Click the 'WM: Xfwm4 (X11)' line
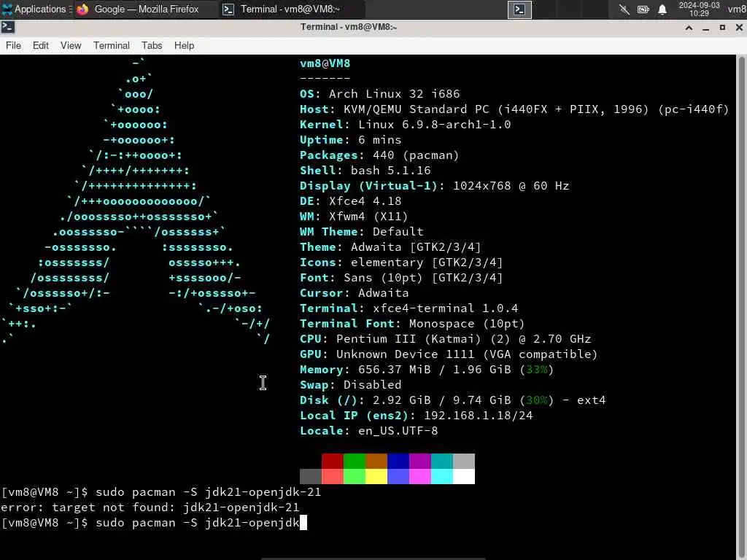Viewport: 747px width, 560px height. click(x=354, y=216)
